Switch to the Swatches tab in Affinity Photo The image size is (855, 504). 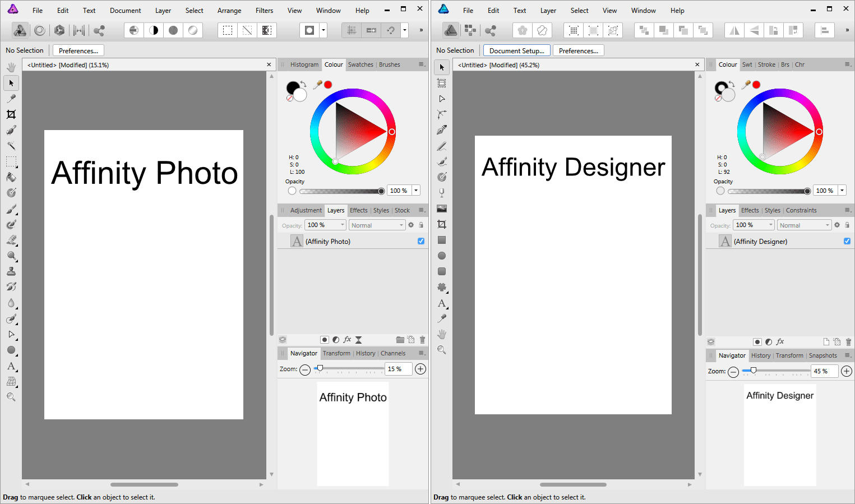pyautogui.click(x=361, y=64)
